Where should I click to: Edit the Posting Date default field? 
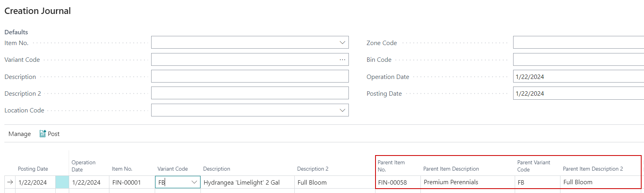pyautogui.click(x=578, y=93)
